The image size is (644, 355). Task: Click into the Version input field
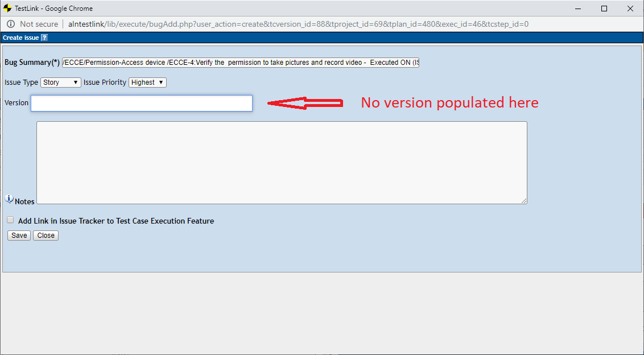click(142, 103)
